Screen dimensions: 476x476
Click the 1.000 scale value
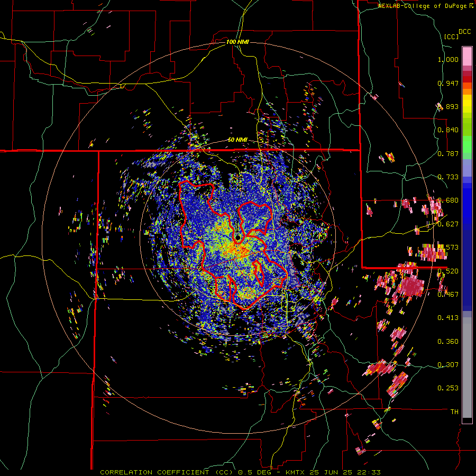(x=448, y=59)
